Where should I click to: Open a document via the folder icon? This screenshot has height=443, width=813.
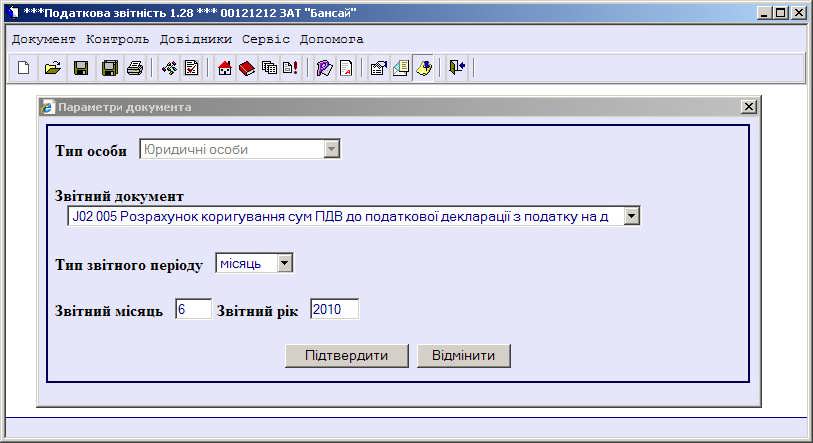[52, 68]
